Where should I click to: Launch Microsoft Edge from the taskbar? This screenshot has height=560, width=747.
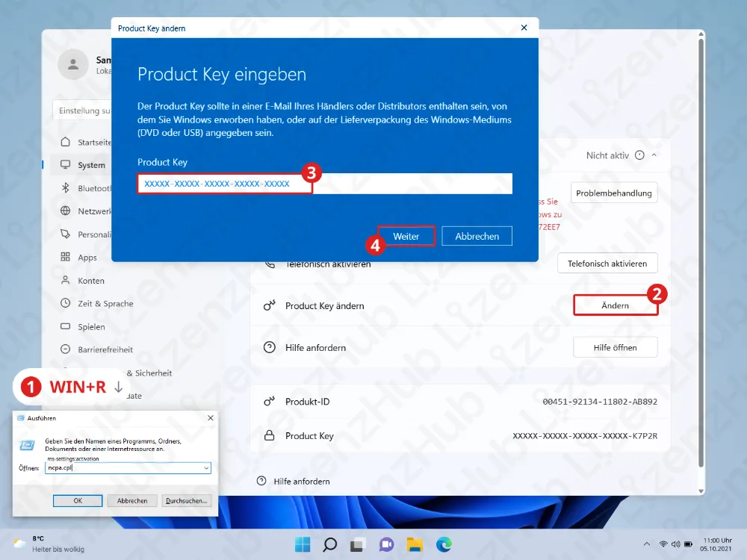(x=445, y=545)
